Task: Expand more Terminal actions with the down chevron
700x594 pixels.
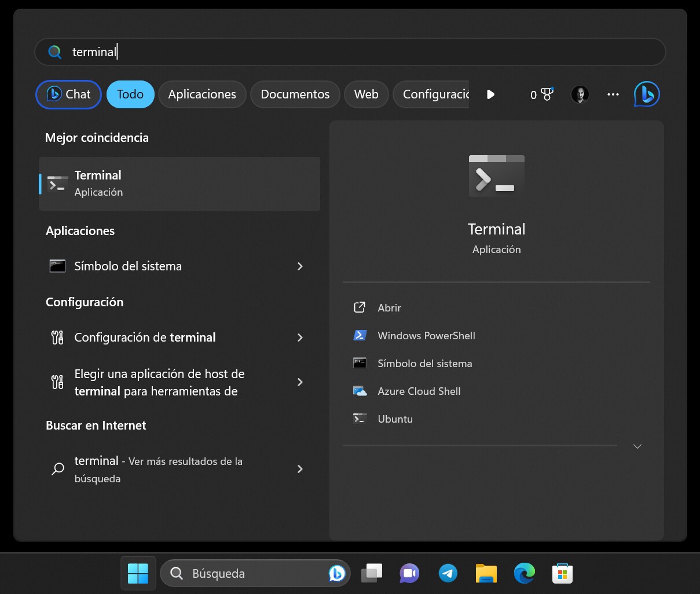Action: [637, 446]
